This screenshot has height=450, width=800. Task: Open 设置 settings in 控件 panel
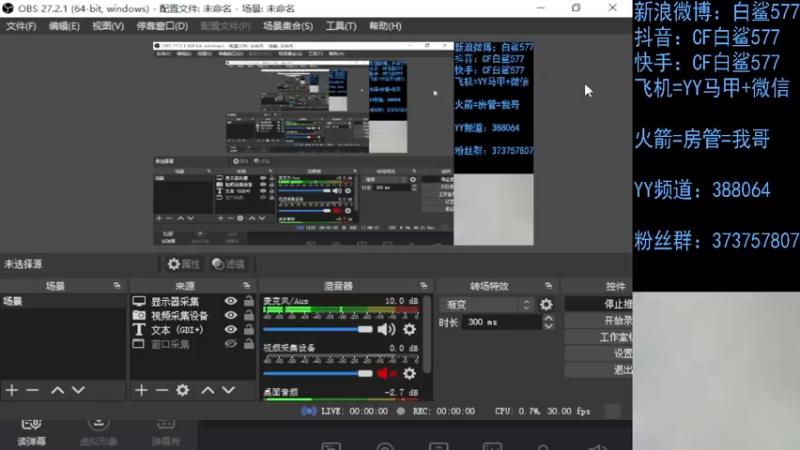(x=598, y=353)
